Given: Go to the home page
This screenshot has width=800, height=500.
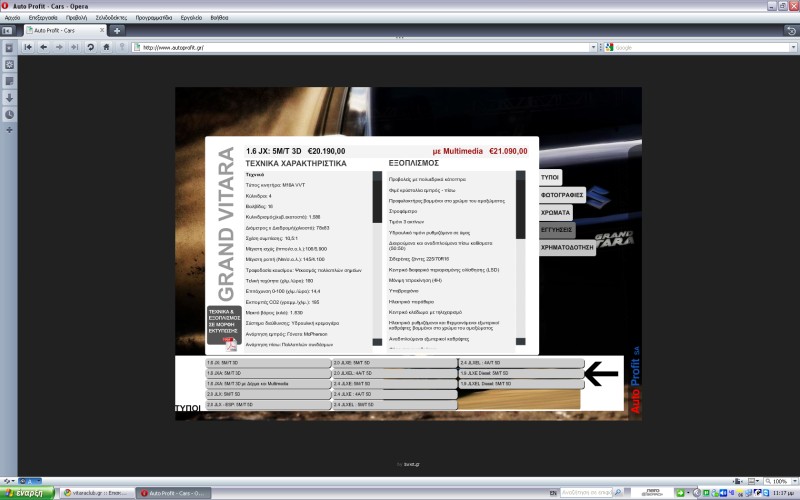Looking at the screenshot, I should point(106,47).
